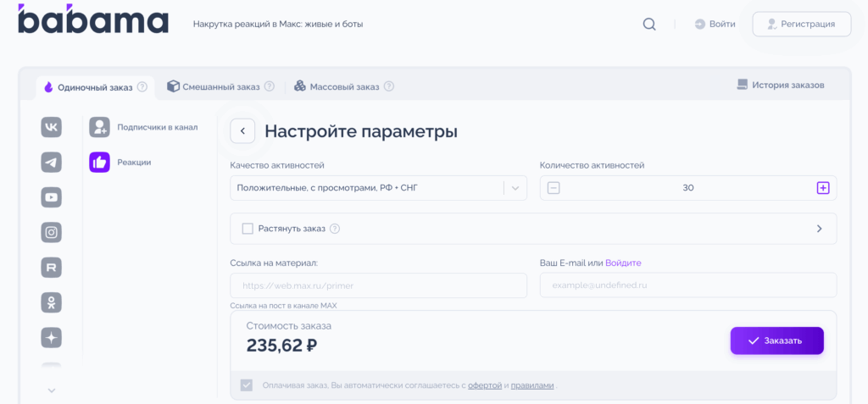This screenshot has width=868, height=404.
Task: Click the "Ссылка на материал" input field
Action: tap(378, 285)
